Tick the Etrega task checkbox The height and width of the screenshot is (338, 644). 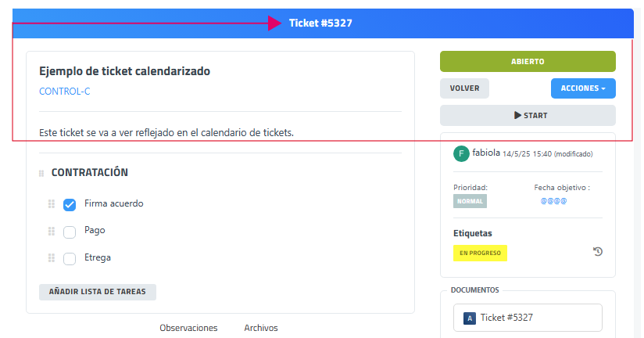click(70, 258)
